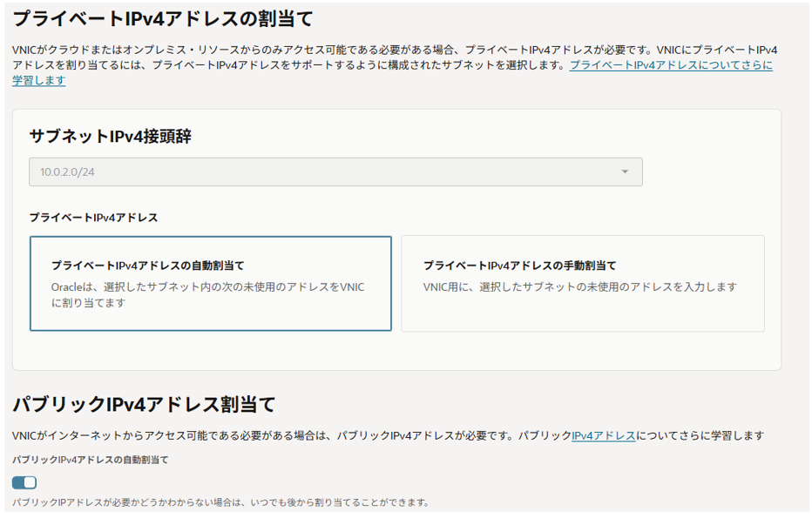Open the サブネットIPv4接頭辞 dropdown field

tap(335, 172)
